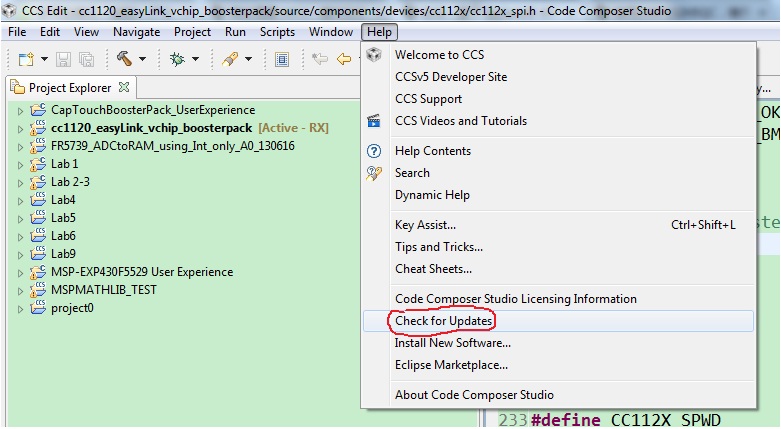Click the toolbar list view icon
Viewport: 781px width, 429px height.
(282, 60)
